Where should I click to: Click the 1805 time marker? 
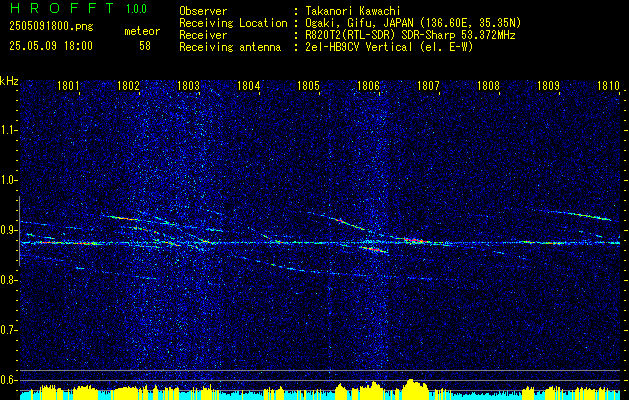coord(308,85)
